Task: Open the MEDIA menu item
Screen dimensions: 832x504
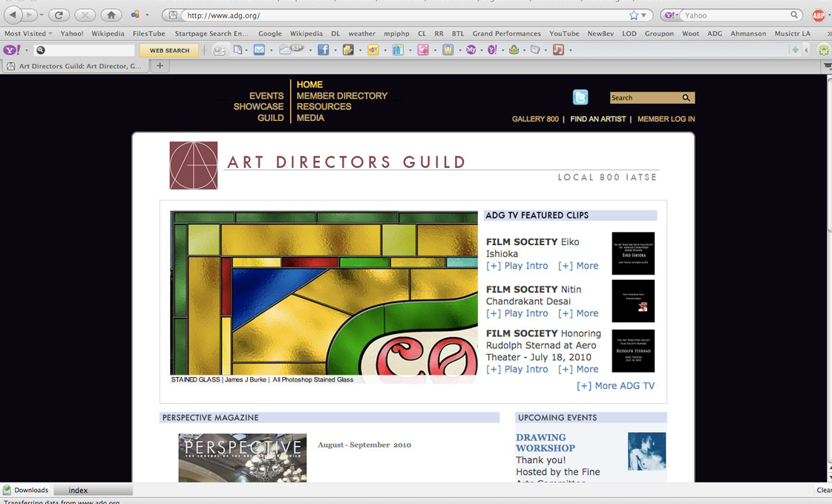Action: 310,118
